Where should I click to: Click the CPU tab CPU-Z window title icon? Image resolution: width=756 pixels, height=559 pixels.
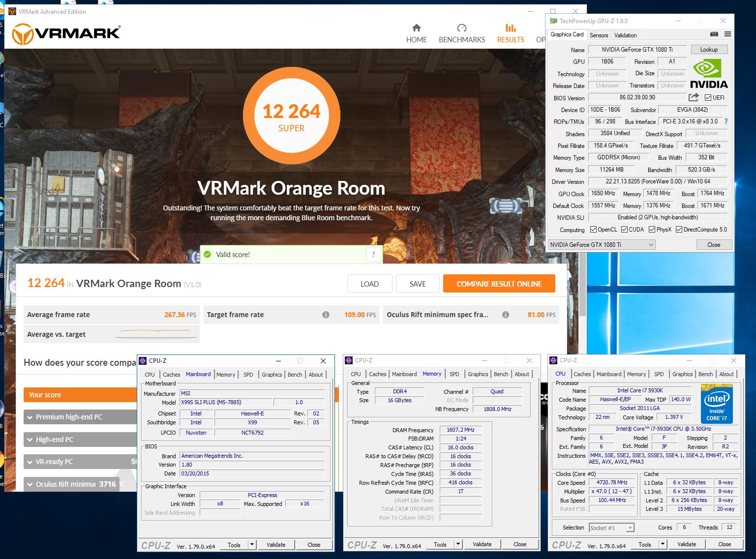(x=554, y=360)
